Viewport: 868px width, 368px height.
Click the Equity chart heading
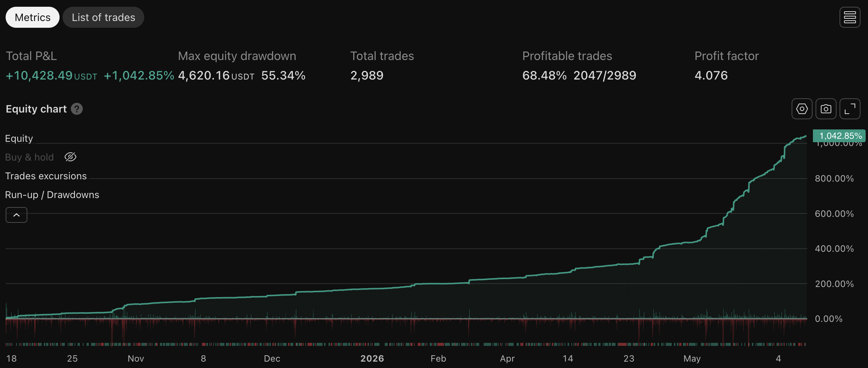click(36, 109)
